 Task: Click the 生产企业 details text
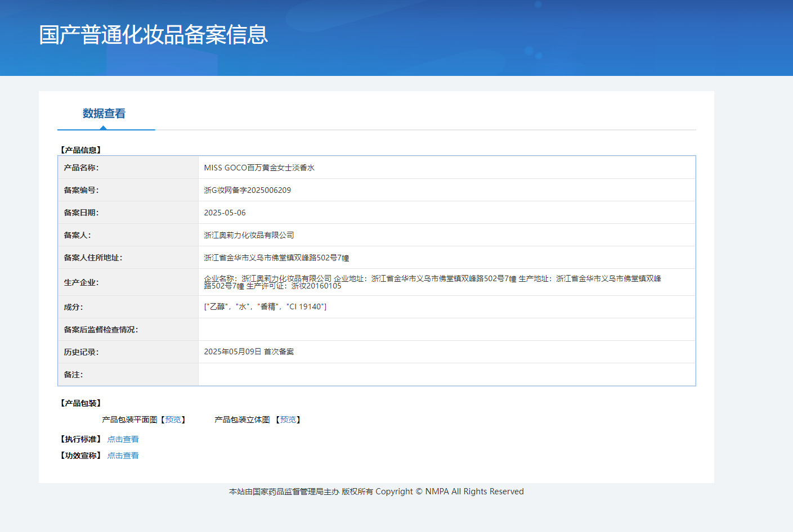(x=432, y=282)
